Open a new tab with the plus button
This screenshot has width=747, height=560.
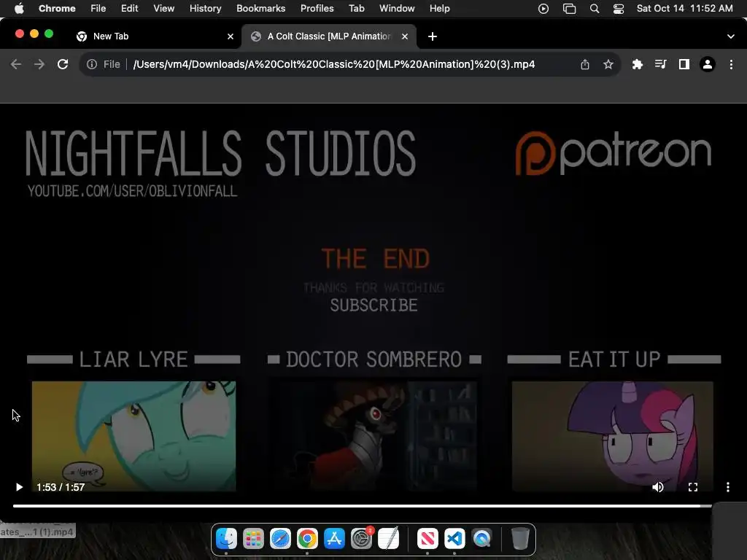coord(433,36)
